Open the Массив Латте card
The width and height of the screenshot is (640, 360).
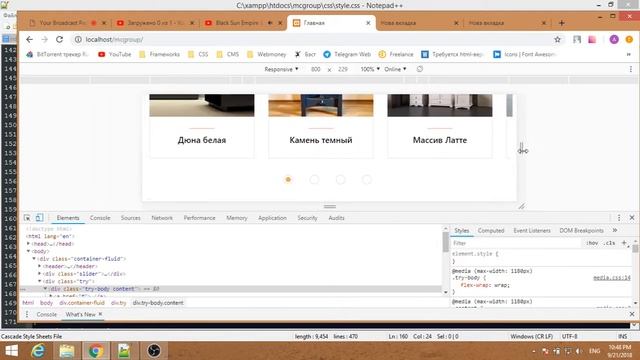coord(440,126)
